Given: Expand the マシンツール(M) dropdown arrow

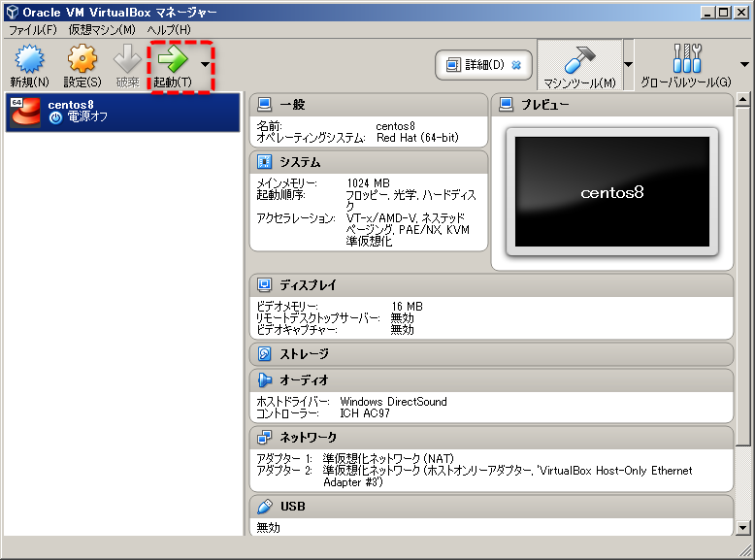Looking at the screenshot, I should click(x=628, y=64).
